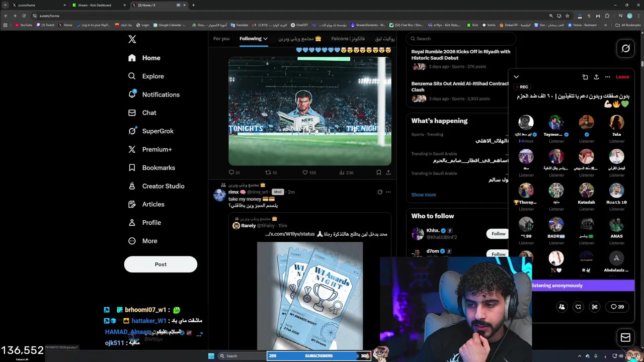The height and width of the screenshot is (362, 644).
Task: Select the Falcons | فالكونز tab
Action: pos(348,39)
